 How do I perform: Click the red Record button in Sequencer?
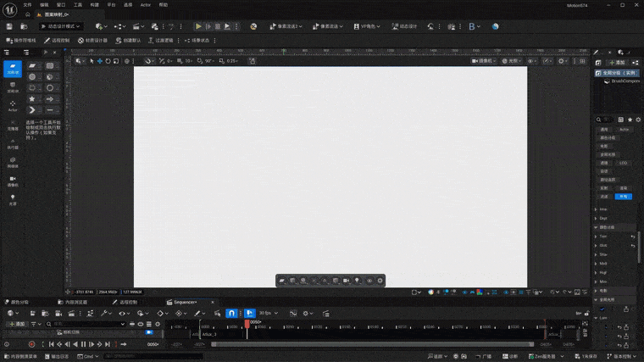pos(31,344)
